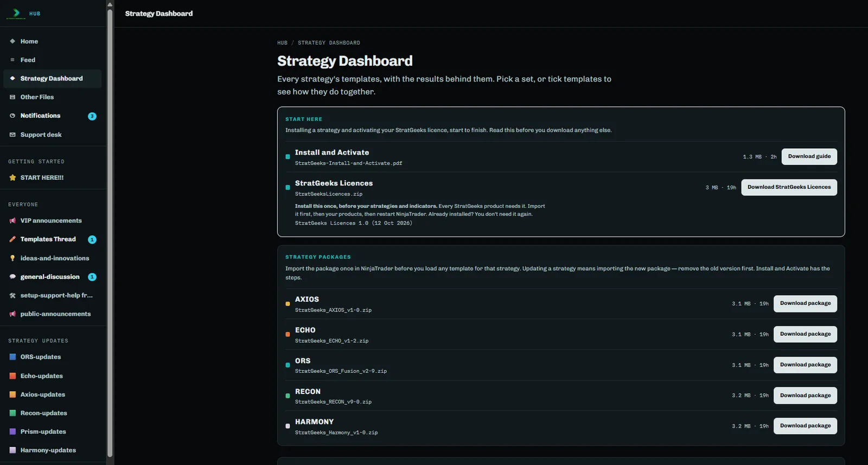
Task: Click Download package in the RECON row
Action: click(x=805, y=396)
